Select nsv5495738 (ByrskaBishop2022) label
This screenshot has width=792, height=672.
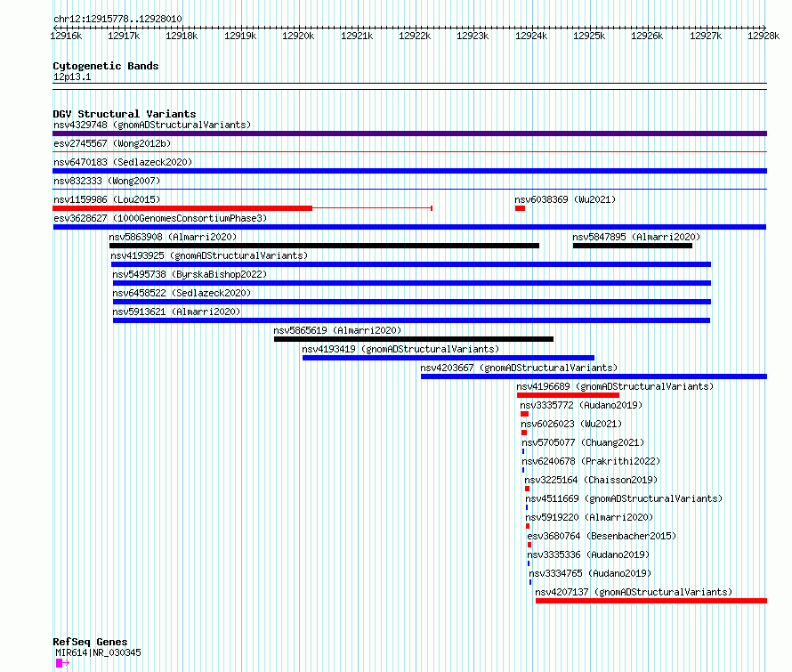pyautogui.click(x=190, y=274)
